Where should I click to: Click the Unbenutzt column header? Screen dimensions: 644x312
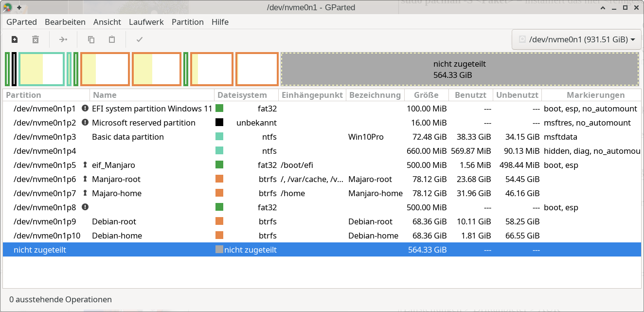(518, 95)
